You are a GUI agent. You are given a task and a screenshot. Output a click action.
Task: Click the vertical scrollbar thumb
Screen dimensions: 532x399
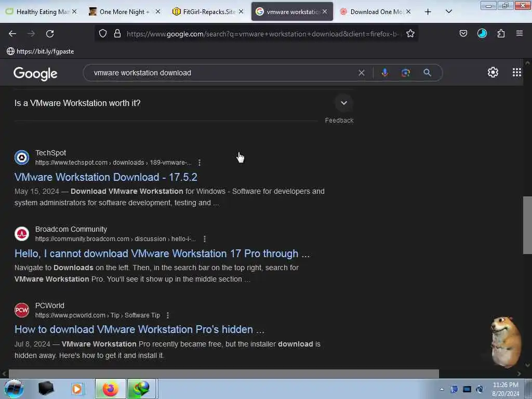[527, 224]
